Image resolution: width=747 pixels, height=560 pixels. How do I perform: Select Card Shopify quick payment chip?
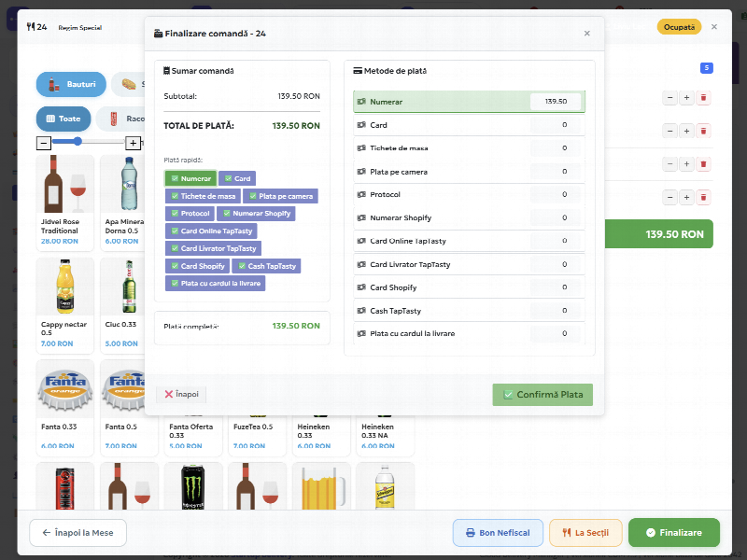pyautogui.click(x=197, y=266)
